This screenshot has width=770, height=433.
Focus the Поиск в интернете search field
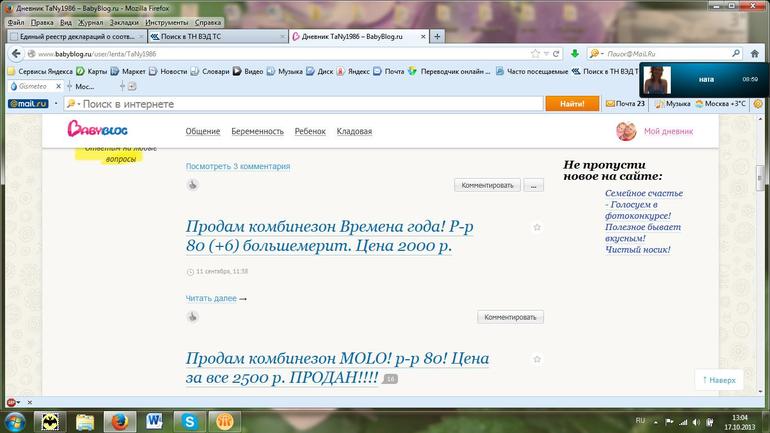(303, 104)
